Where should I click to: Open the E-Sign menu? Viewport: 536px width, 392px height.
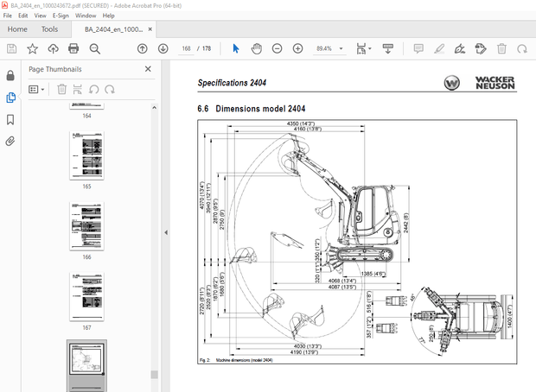coord(61,16)
